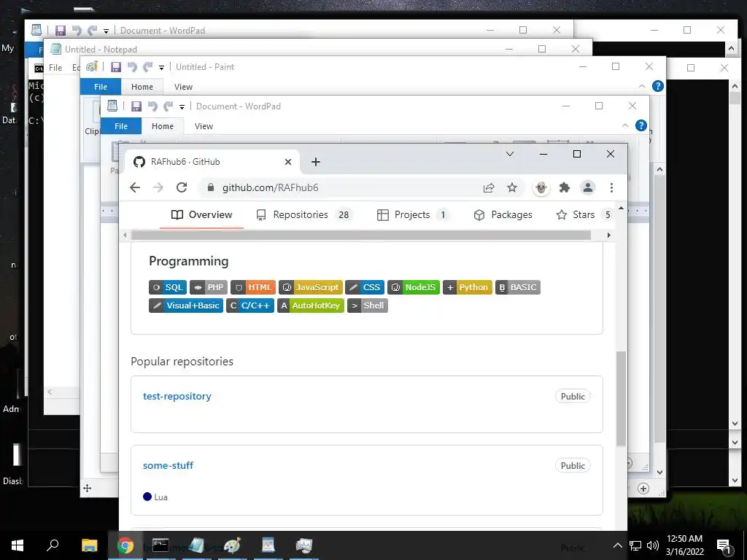
Task: Open the Chrome profile avatar menu
Action: [588, 187]
